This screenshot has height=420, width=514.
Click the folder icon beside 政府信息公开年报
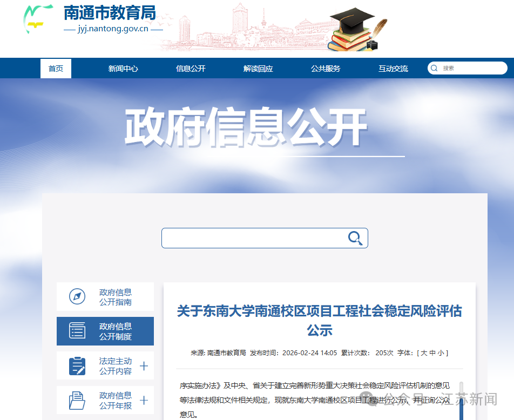pos(77,400)
